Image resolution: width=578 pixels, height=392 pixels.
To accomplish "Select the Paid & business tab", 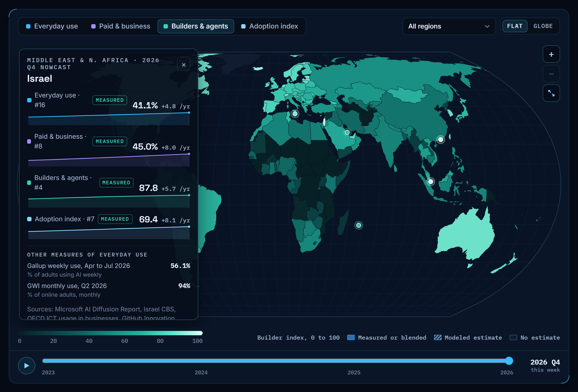I will point(121,26).
